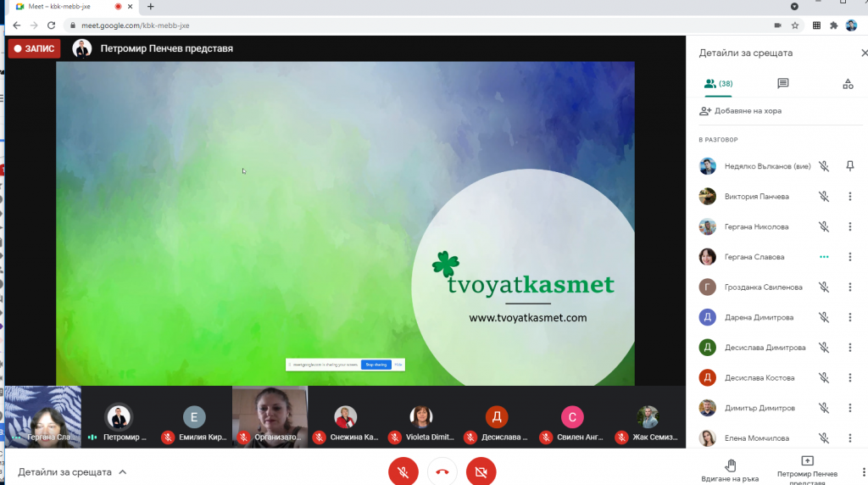868x485 pixels.
Task: Click the Гергана Славова speaking dots indicator
Action: click(x=824, y=257)
